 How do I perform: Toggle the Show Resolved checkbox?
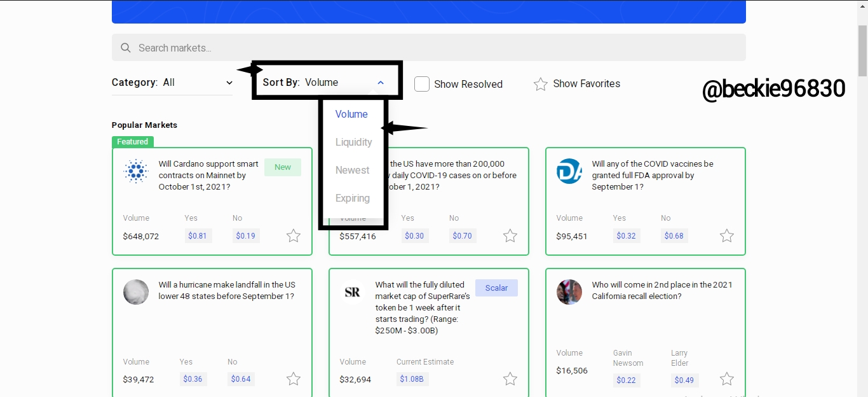click(422, 84)
